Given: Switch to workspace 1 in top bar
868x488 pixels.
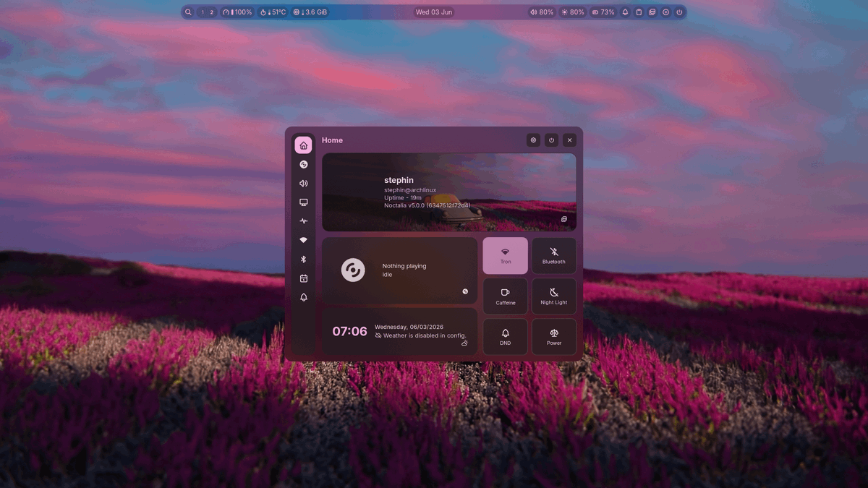Looking at the screenshot, I should pyautogui.click(x=203, y=12).
